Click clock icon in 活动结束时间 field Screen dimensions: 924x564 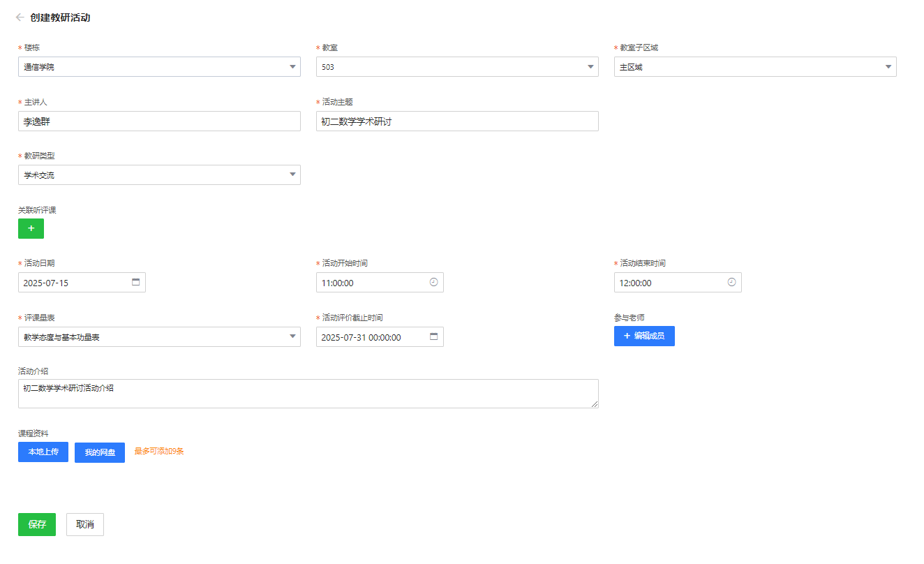click(x=731, y=283)
